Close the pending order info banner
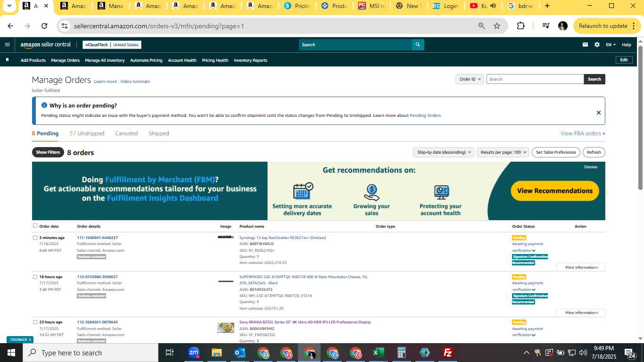 [x=598, y=113]
